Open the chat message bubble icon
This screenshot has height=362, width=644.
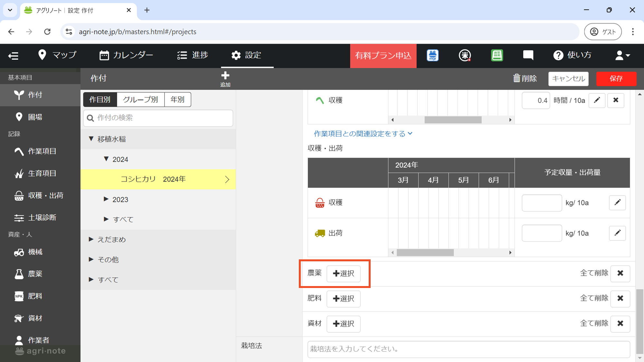click(x=528, y=55)
